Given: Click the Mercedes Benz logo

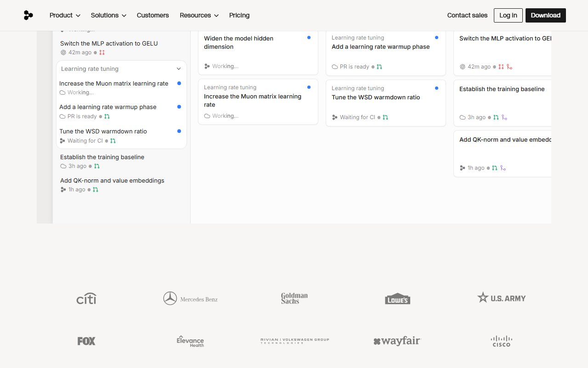Looking at the screenshot, I should click(190, 299).
